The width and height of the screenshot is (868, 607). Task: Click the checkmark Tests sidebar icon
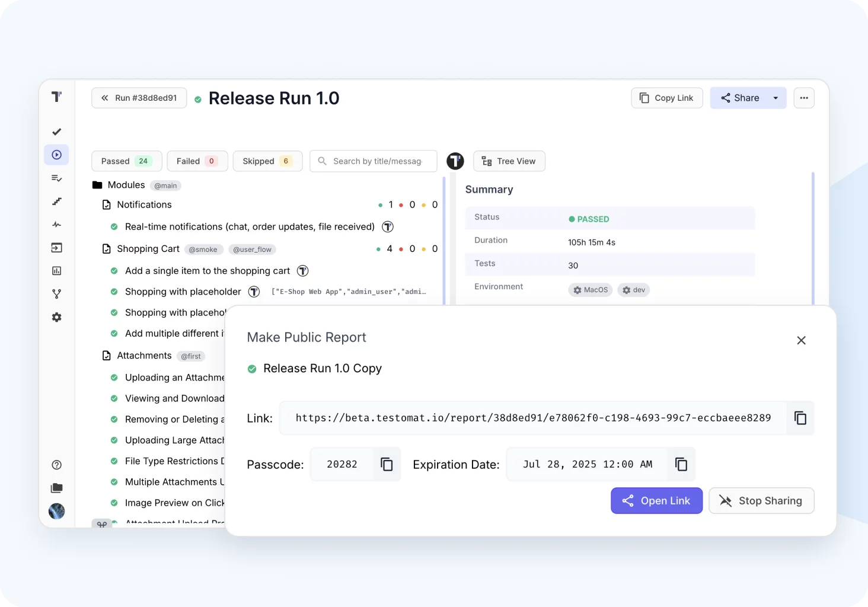click(x=57, y=132)
